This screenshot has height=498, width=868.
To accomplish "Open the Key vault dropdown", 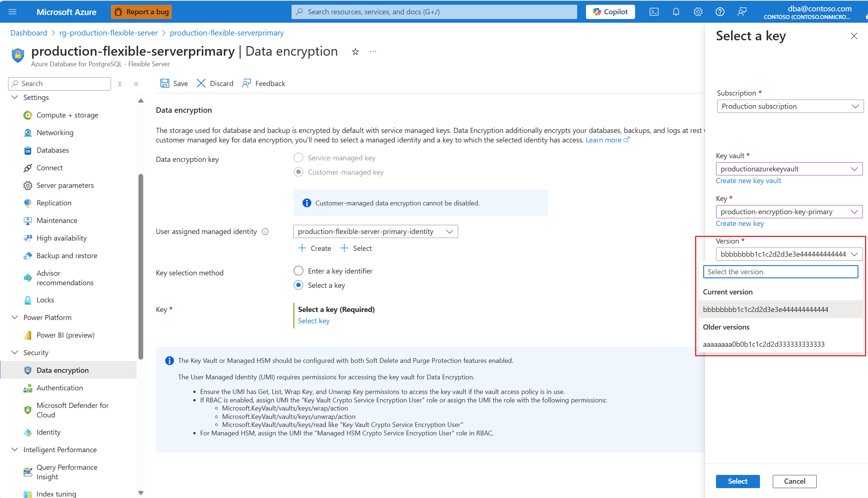I will click(789, 169).
